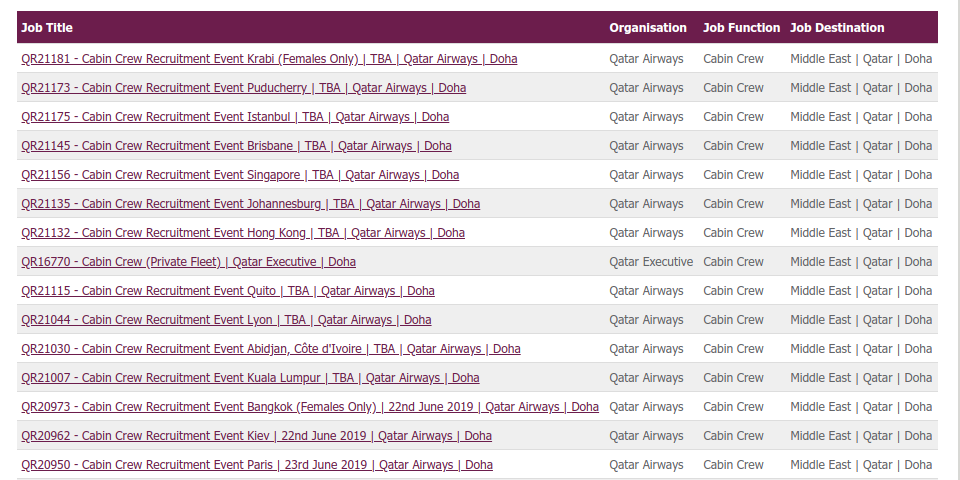Open QR21156 Singapore recruitment event link
Screen dimensions: 960x480
[240, 174]
